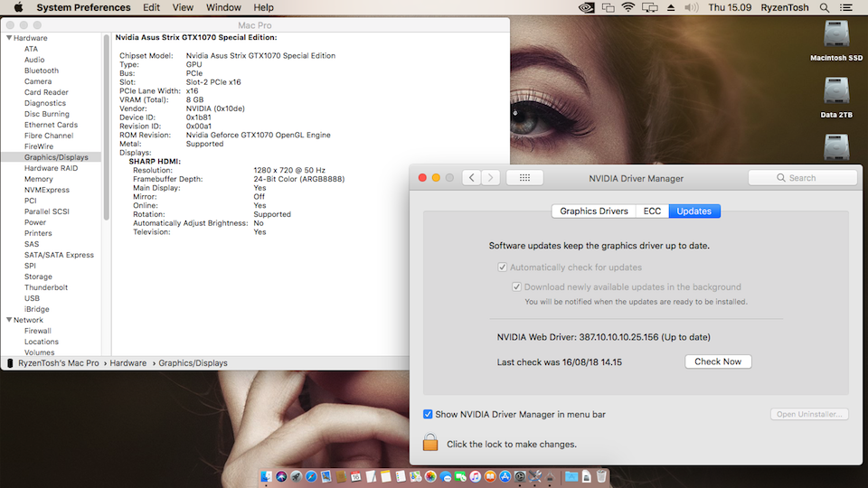Open iBooks from the Dock

point(490,476)
